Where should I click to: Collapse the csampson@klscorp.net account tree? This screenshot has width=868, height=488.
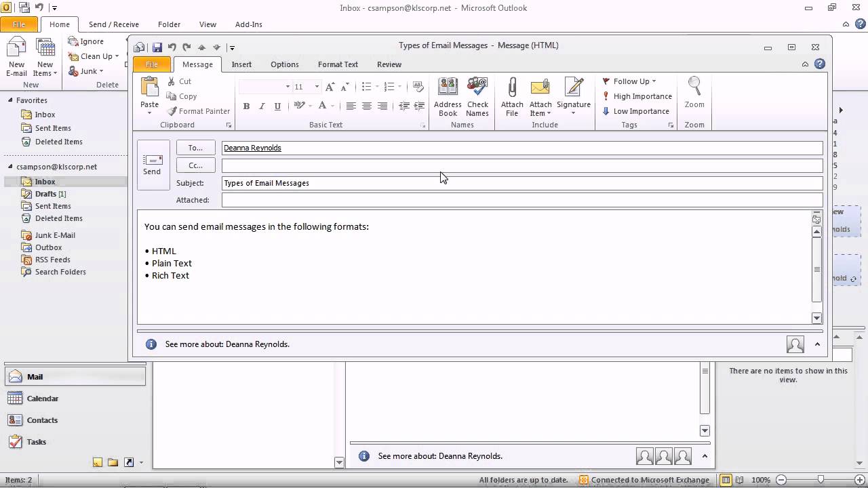click(10, 167)
